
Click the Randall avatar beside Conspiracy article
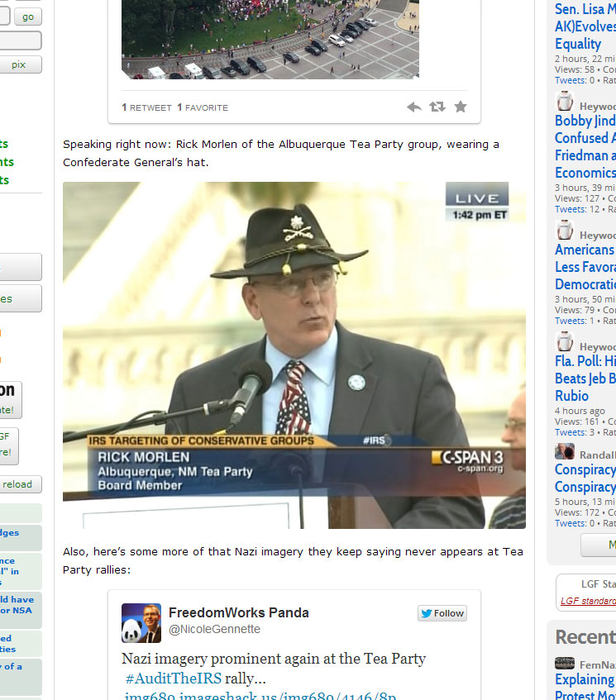click(x=565, y=451)
